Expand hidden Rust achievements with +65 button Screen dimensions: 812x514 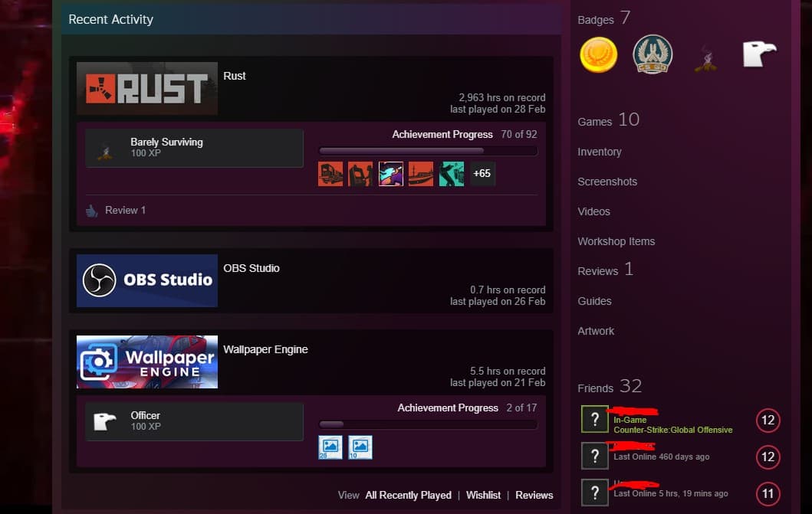[x=482, y=174]
